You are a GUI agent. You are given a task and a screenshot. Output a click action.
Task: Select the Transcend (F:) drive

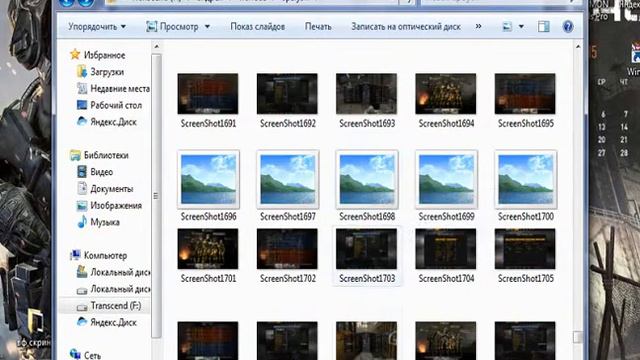pyautogui.click(x=109, y=306)
